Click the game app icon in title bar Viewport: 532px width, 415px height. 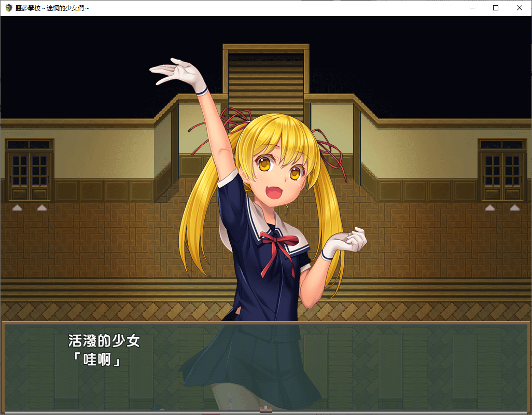[8, 8]
